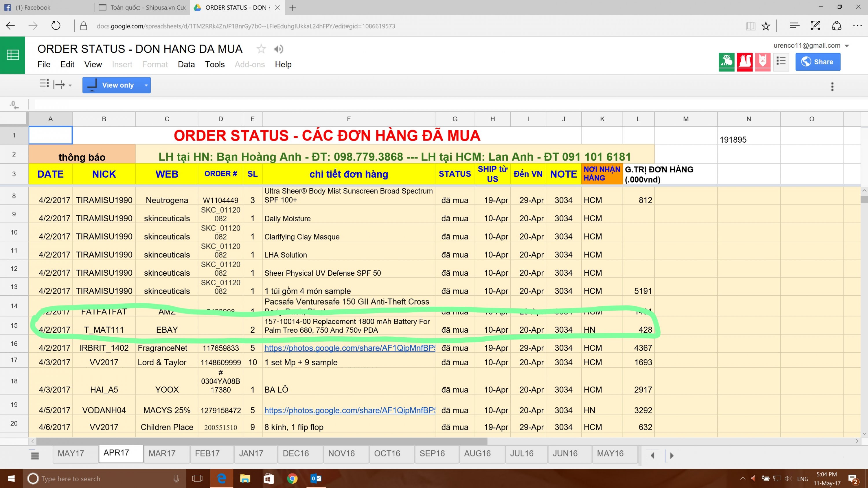Open the Data menu

pos(186,64)
